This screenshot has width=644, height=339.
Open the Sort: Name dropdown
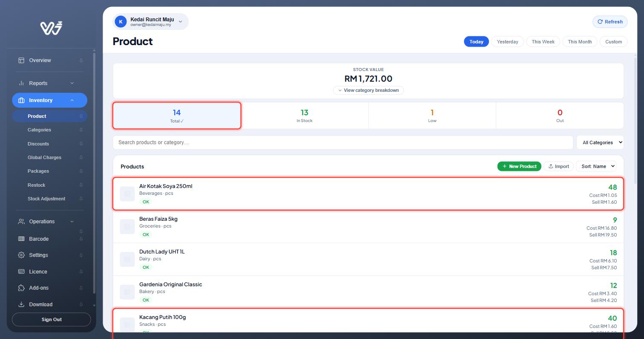[596, 166]
